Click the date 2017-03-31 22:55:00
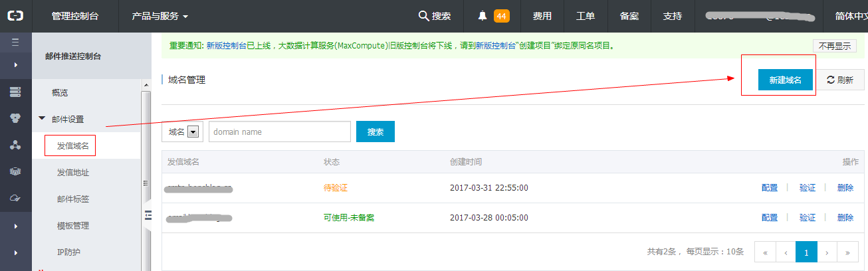The height and width of the screenshot is (271, 868). (x=489, y=188)
